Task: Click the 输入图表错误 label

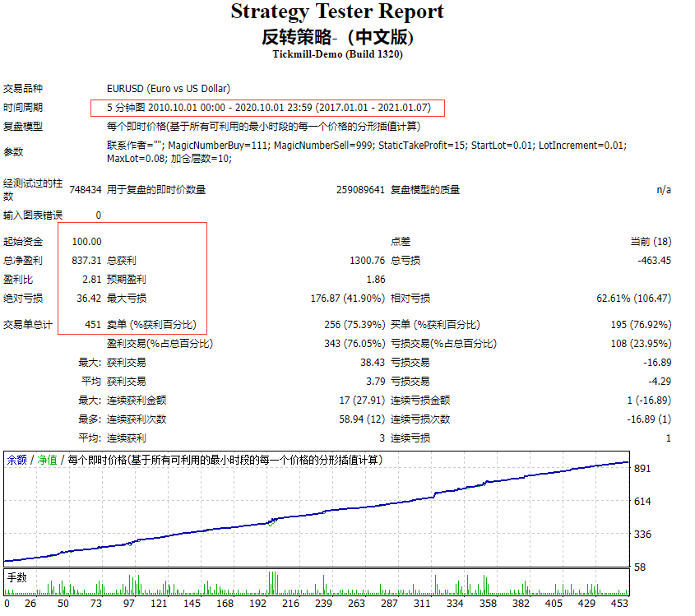Action: [33, 215]
